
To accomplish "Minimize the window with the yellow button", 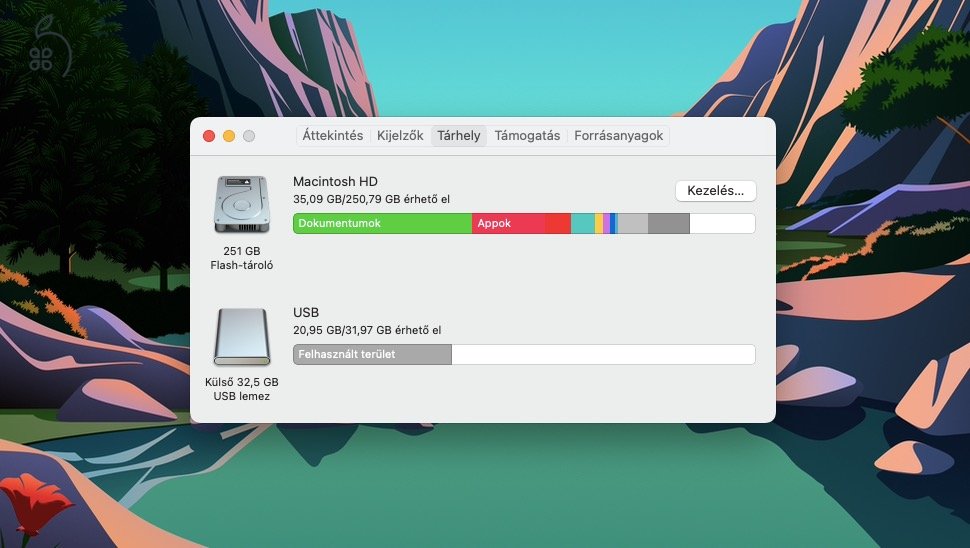I will coord(229,136).
